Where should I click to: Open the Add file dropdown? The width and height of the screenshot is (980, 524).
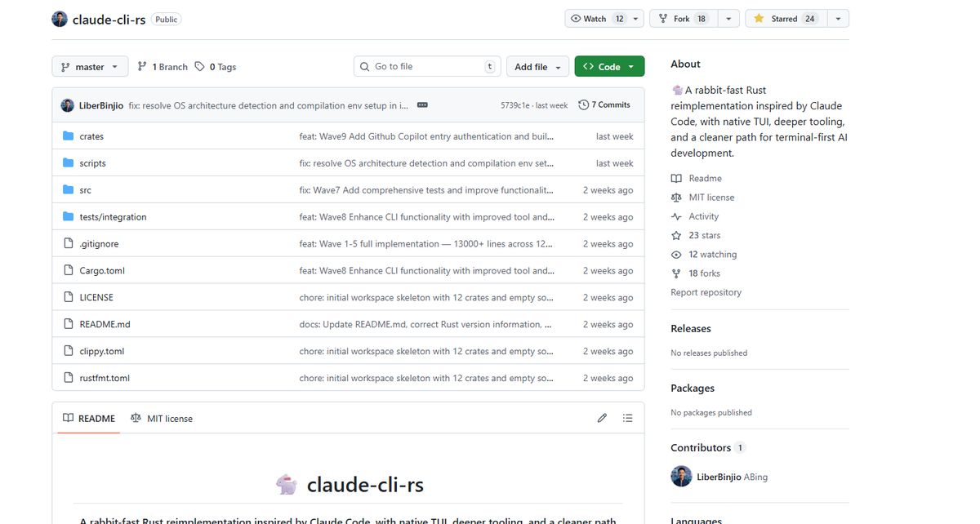(537, 67)
